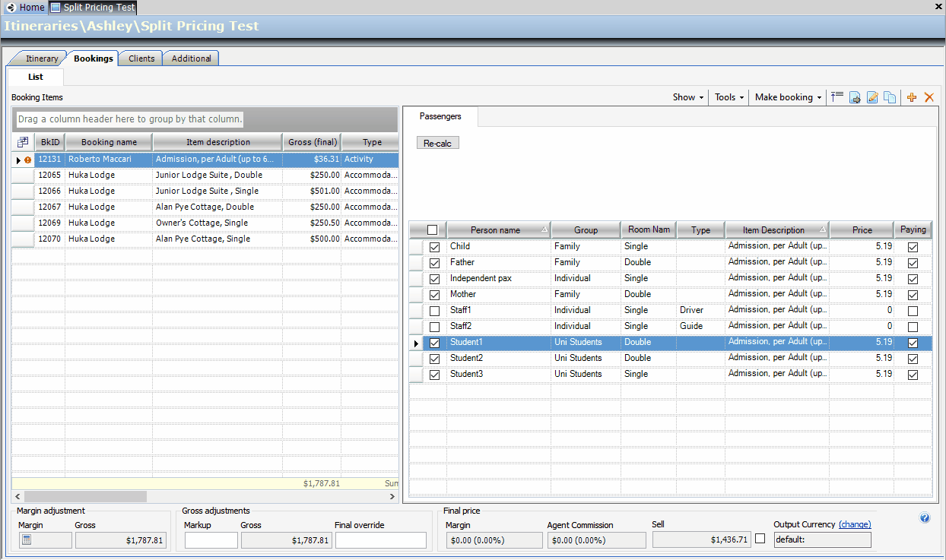Screen dimensions: 946x560
Task: Open the Show dropdown menu
Action: point(687,97)
